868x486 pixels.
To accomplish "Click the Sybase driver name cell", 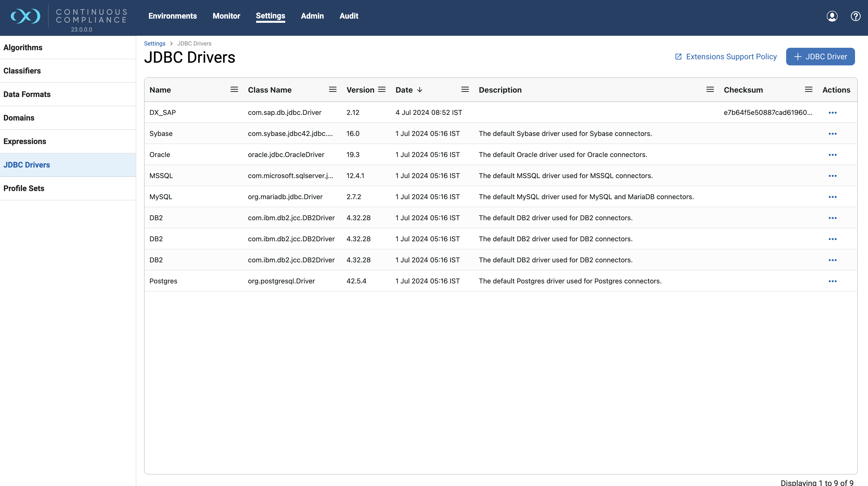I will [161, 134].
